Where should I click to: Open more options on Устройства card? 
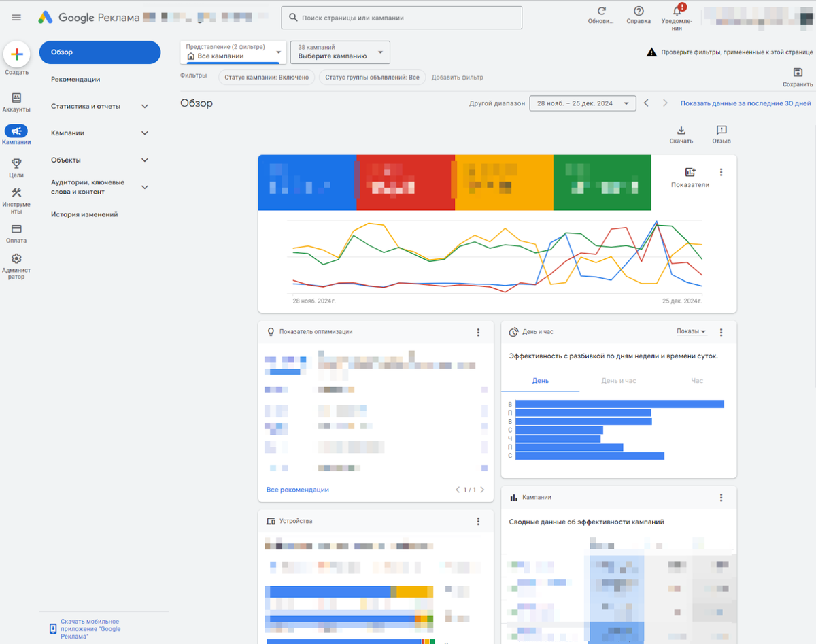click(478, 521)
